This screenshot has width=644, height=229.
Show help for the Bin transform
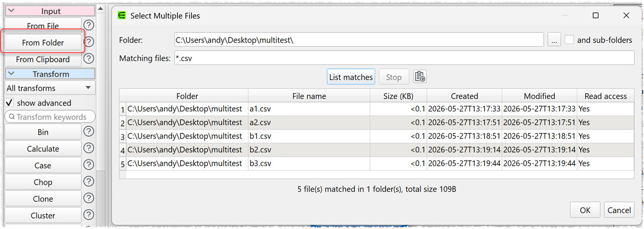coord(89,132)
